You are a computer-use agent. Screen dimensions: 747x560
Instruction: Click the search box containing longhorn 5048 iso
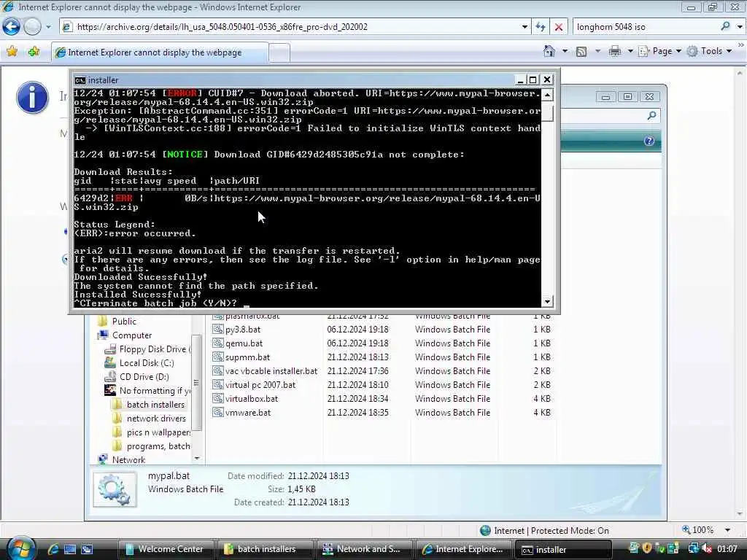pos(646,27)
